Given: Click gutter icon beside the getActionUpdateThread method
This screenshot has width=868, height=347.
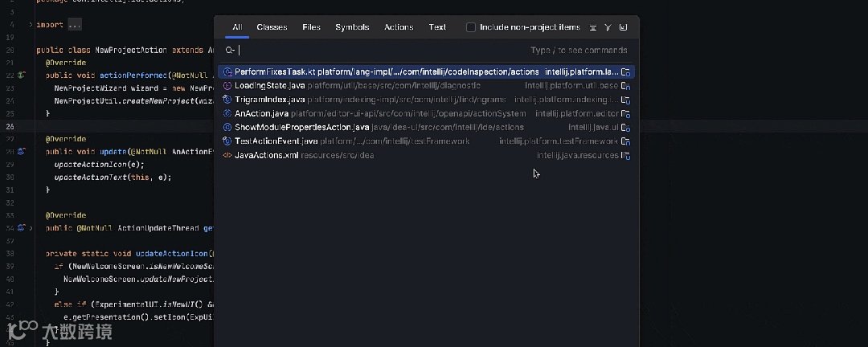Looking at the screenshot, I should (22, 227).
